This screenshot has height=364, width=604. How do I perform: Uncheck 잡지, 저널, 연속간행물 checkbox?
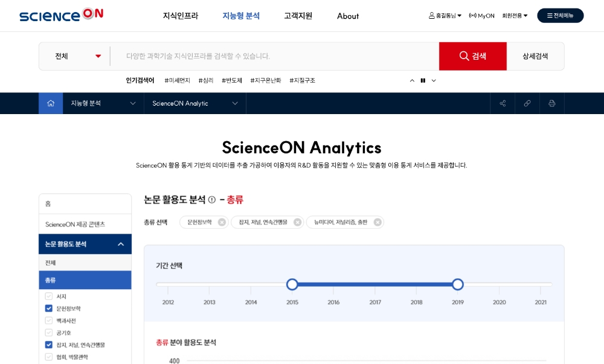point(48,345)
